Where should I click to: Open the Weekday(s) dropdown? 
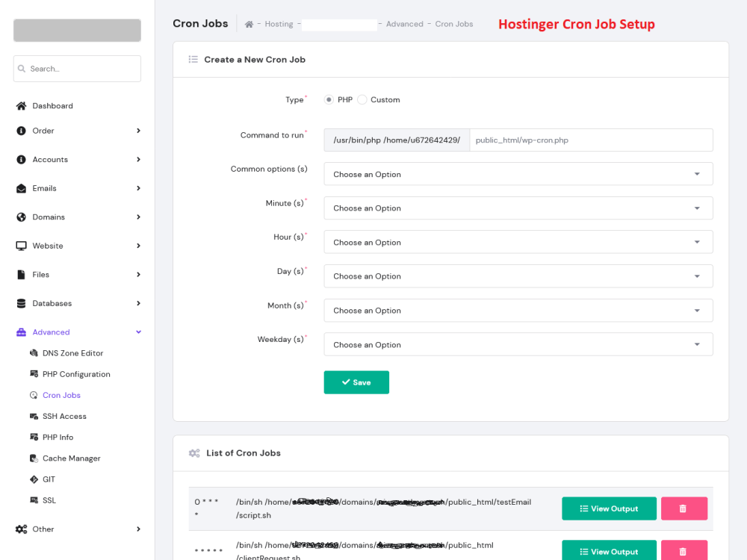click(x=518, y=344)
